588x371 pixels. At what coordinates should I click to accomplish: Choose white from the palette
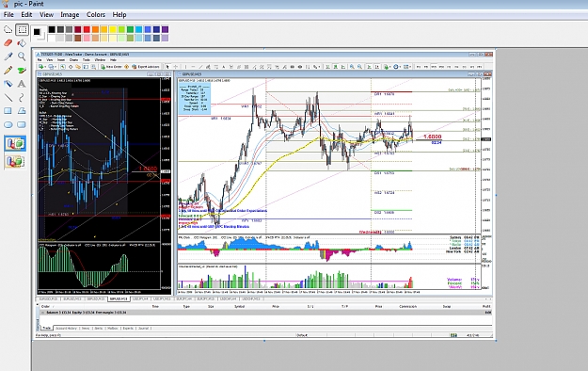(52, 38)
